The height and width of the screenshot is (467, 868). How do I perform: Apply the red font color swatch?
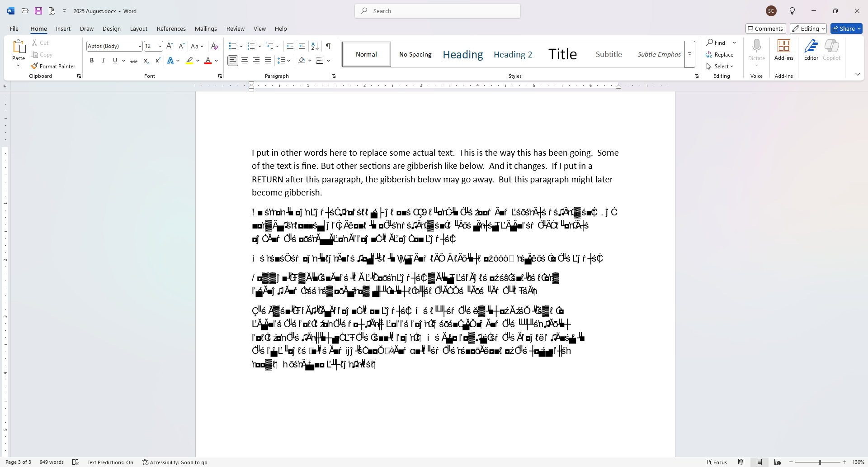[208, 60]
